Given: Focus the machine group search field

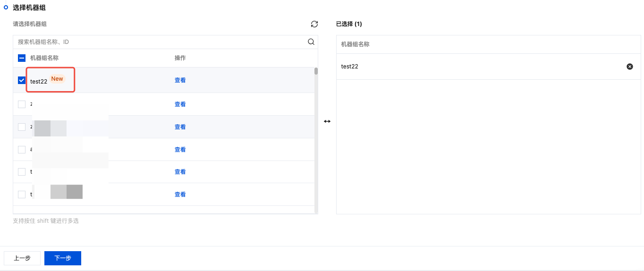Looking at the screenshot, I should (x=161, y=42).
